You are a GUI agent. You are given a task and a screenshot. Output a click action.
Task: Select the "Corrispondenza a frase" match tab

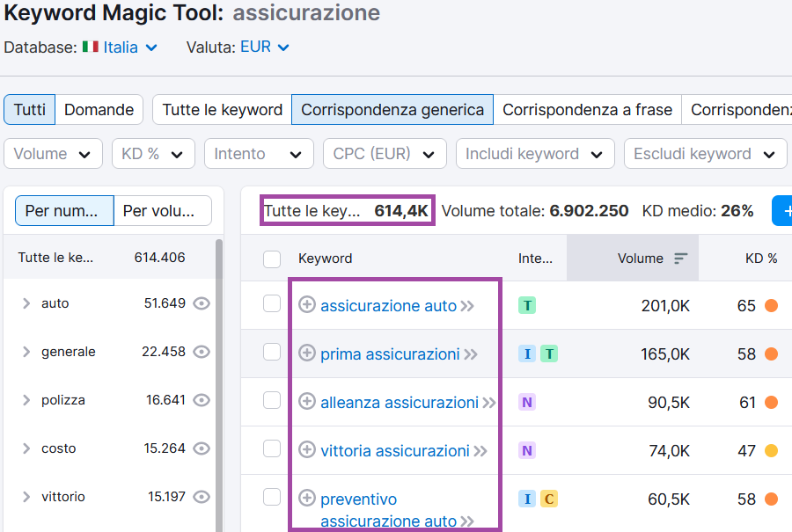pos(587,110)
